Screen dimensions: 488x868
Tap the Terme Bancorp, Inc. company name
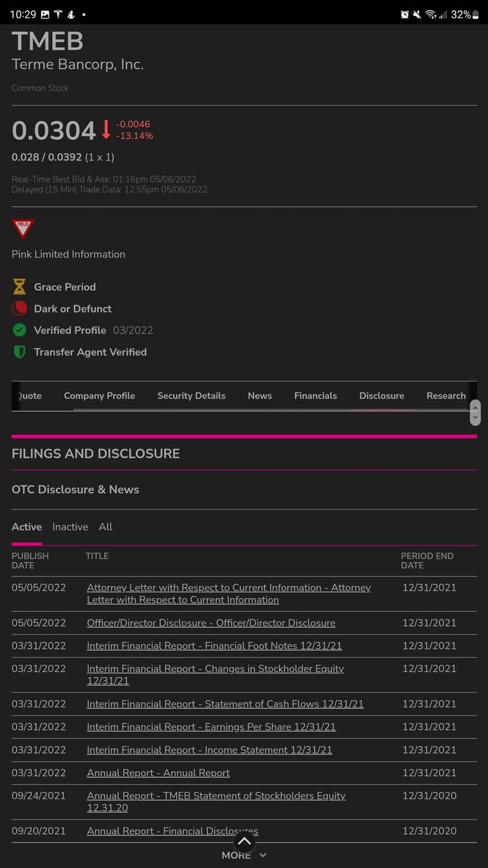click(77, 64)
